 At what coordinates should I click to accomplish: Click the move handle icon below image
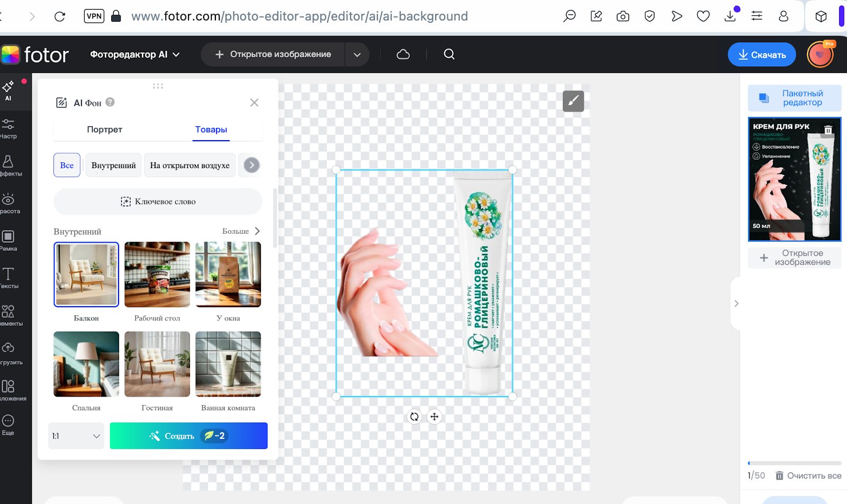434,417
